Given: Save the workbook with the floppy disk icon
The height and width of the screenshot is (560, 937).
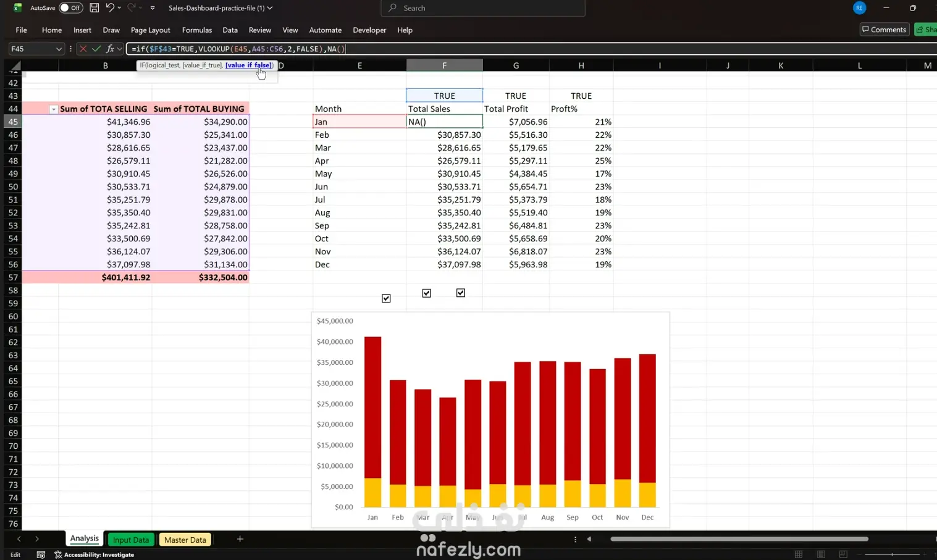Looking at the screenshot, I should pyautogui.click(x=94, y=8).
